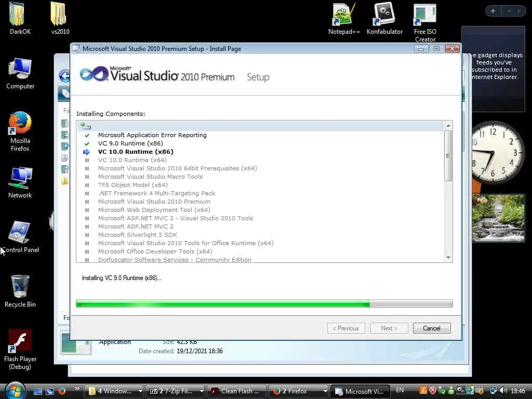The height and width of the screenshot is (399, 532).
Task: Click the taskbar clock showing 18:46
Action: pyautogui.click(x=518, y=391)
